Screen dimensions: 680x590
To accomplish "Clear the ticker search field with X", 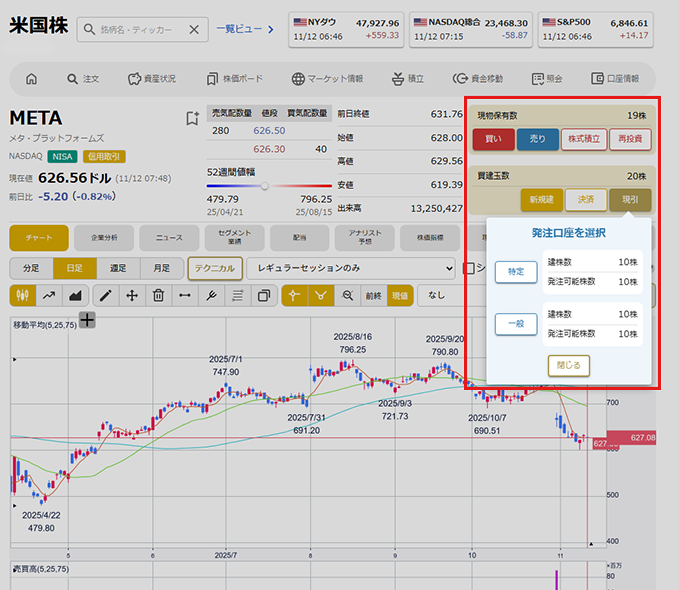I will pyautogui.click(x=193, y=30).
